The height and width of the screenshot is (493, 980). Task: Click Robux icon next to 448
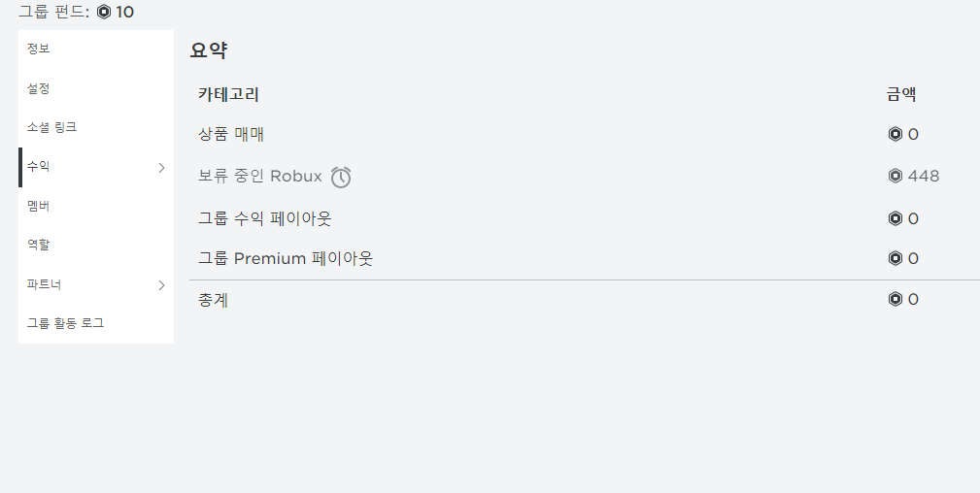(x=896, y=176)
